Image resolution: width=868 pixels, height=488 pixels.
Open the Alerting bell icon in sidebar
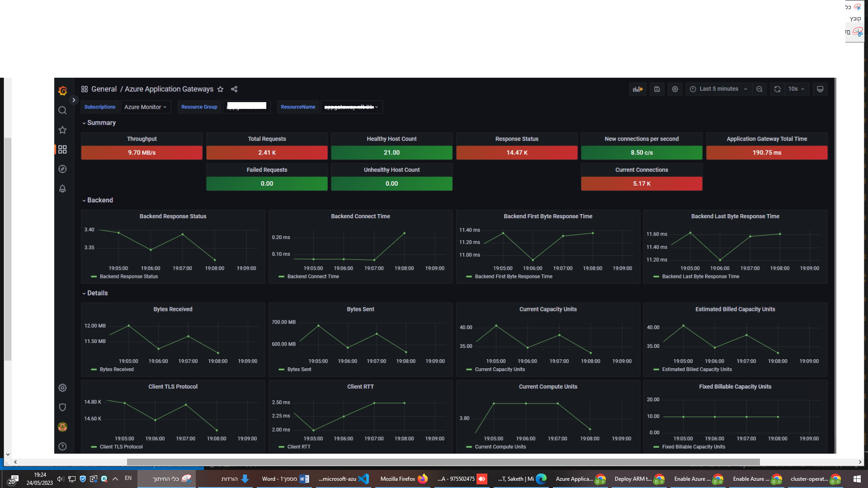(62, 188)
